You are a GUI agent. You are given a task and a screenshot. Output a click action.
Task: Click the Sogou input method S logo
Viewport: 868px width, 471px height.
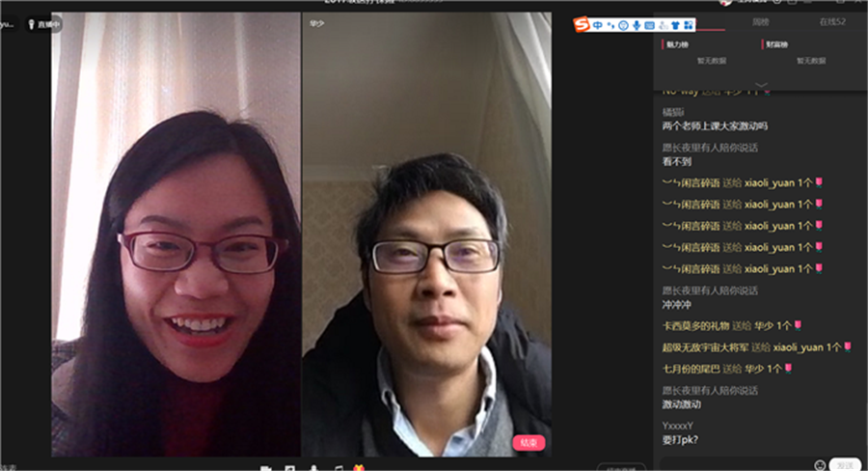(582, 24)
